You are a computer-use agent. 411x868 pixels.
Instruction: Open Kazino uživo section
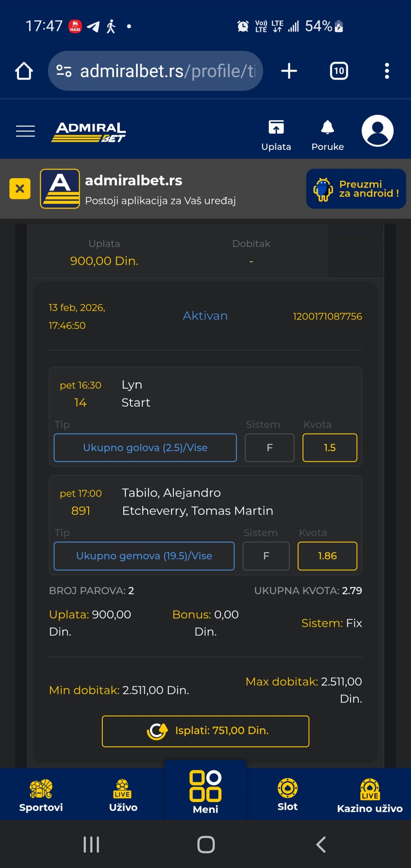[x=369, y=796]
